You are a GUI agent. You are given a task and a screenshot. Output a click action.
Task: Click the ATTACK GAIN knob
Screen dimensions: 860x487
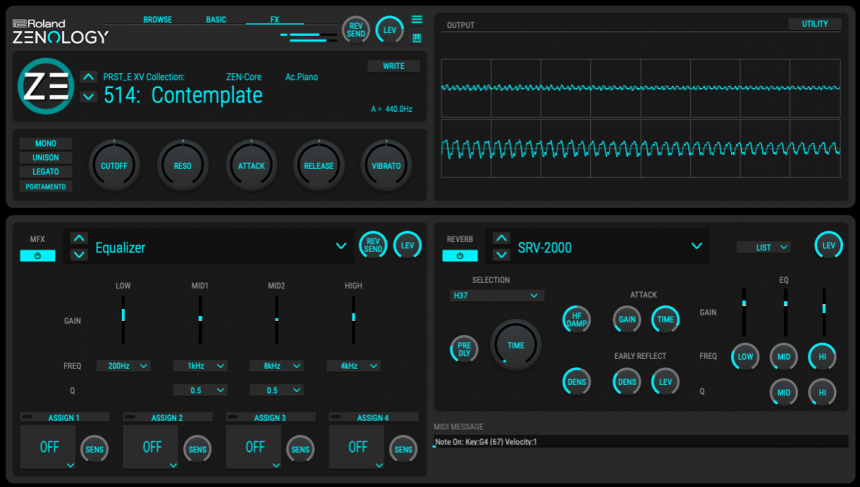point(627,319)
